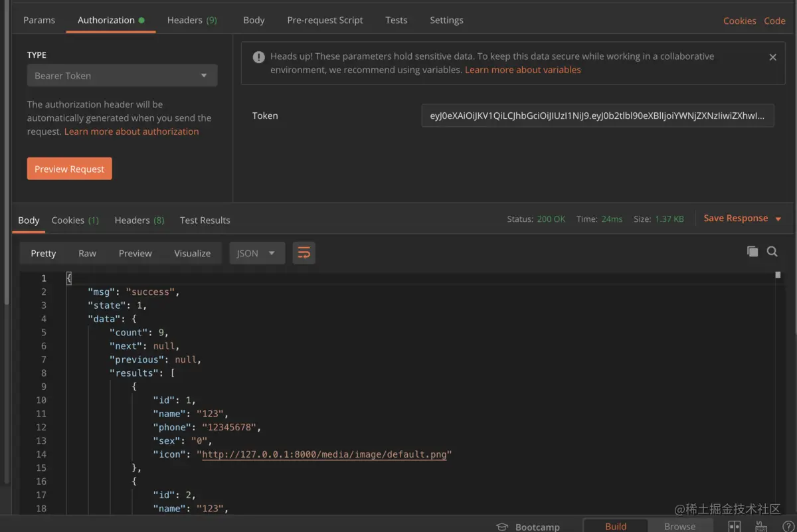This screenshot has width=797, height=532.
Task: Expand the Save Response dropdown arrow
Action: pyautogui.click(x=778, y=219)
